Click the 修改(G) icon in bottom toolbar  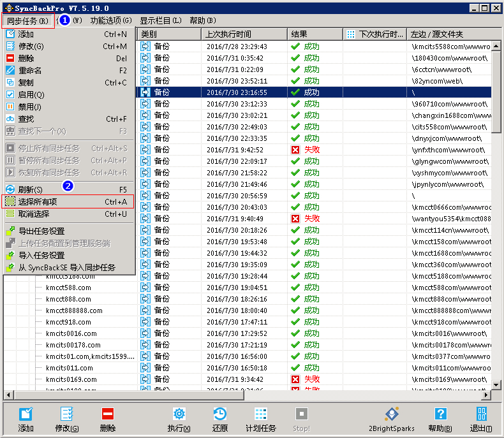67,414
